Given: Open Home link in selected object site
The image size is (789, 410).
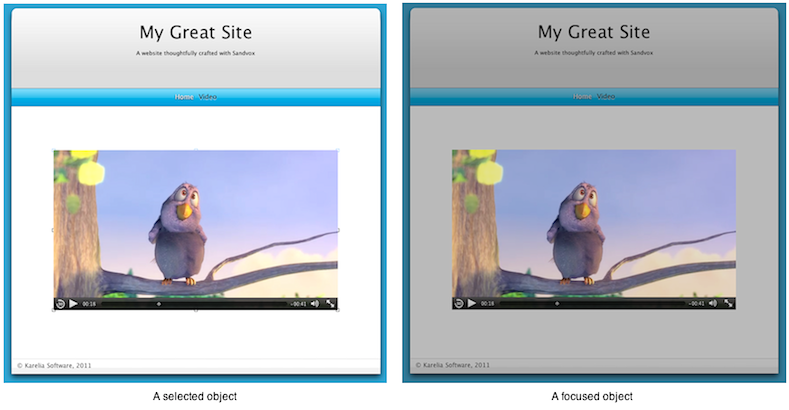Looking at the screenshot, I should (x=184, y=97).
